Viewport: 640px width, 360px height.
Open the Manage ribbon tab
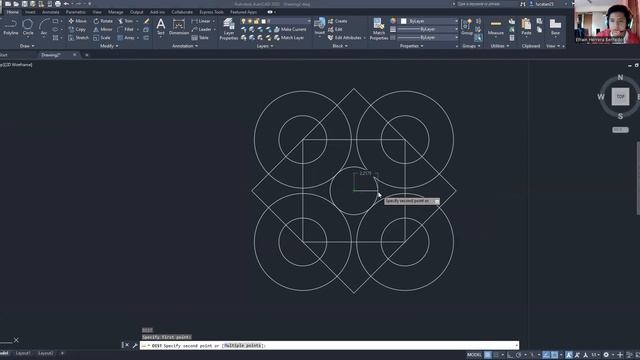pos(116,12)
